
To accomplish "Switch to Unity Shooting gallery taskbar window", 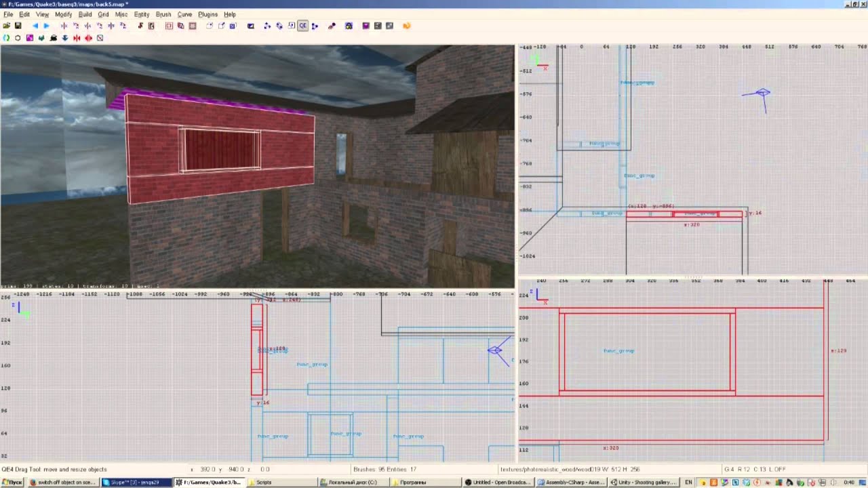I will (x=643, y=483).
